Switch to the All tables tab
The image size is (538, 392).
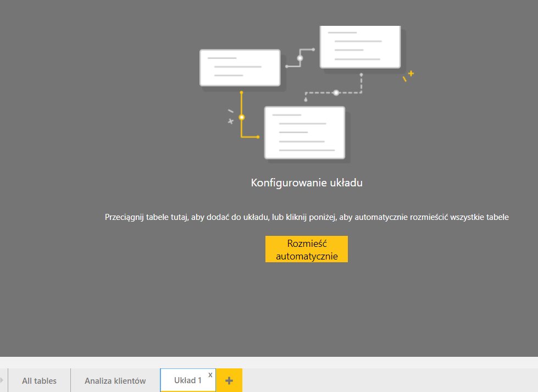pyautogui.click(x=39, y=380)
